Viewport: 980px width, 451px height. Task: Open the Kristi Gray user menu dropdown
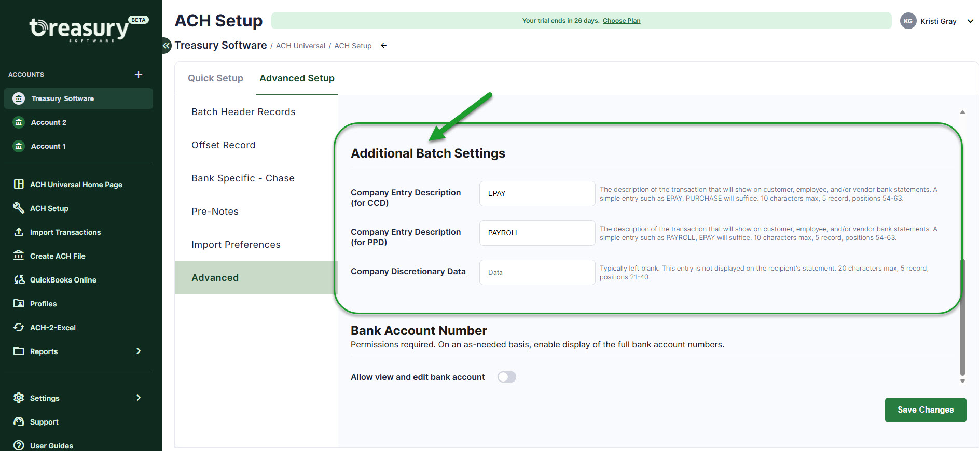click(x=970, y=21)
